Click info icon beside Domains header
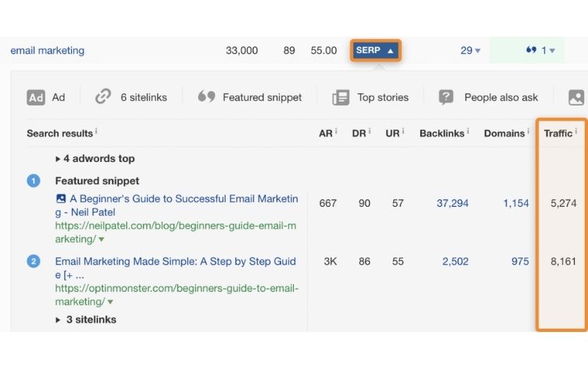Screen dimensions: 588x368 point(528,131)
